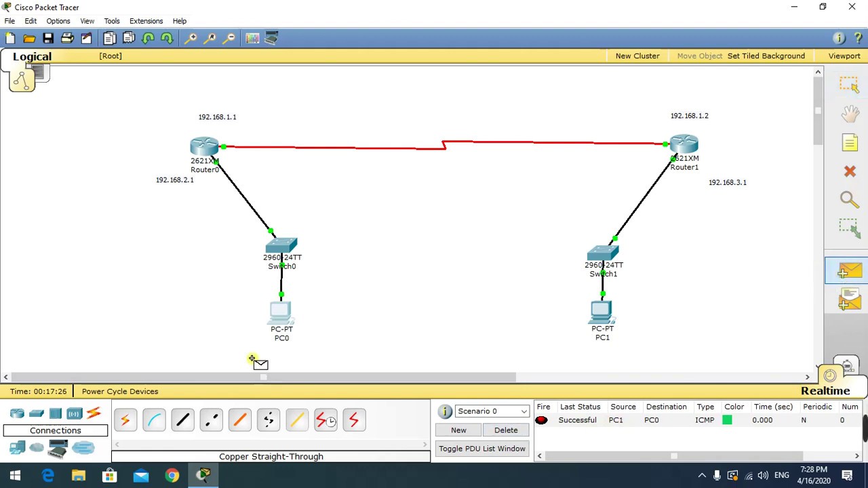Pick the Copper Straight-Through black cable
This screenshot has height=488, width=868.
click(182, 420)
